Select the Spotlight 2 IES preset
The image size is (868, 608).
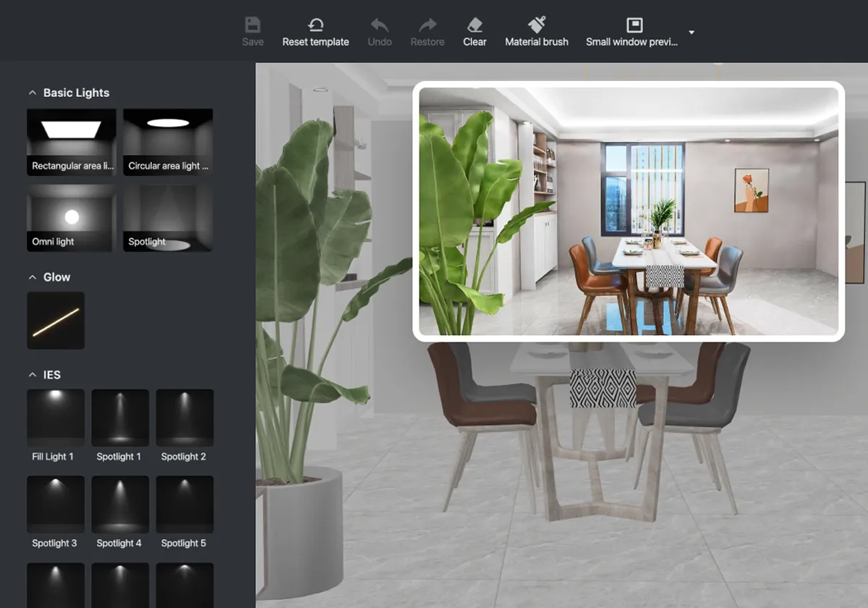(x=184, y=418)
